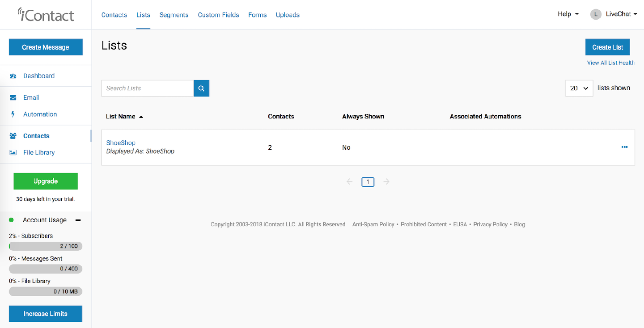Click the Subscribers usage bar

click(46, 246)
